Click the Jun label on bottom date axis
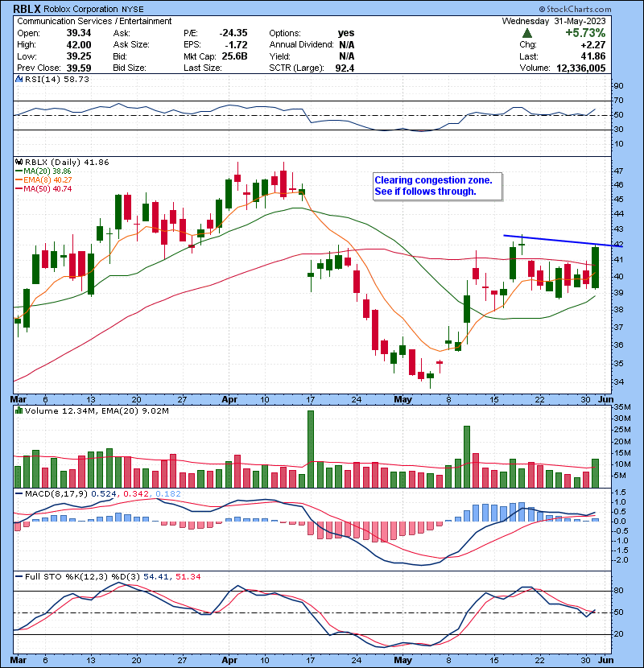 (x=605, y=660)
